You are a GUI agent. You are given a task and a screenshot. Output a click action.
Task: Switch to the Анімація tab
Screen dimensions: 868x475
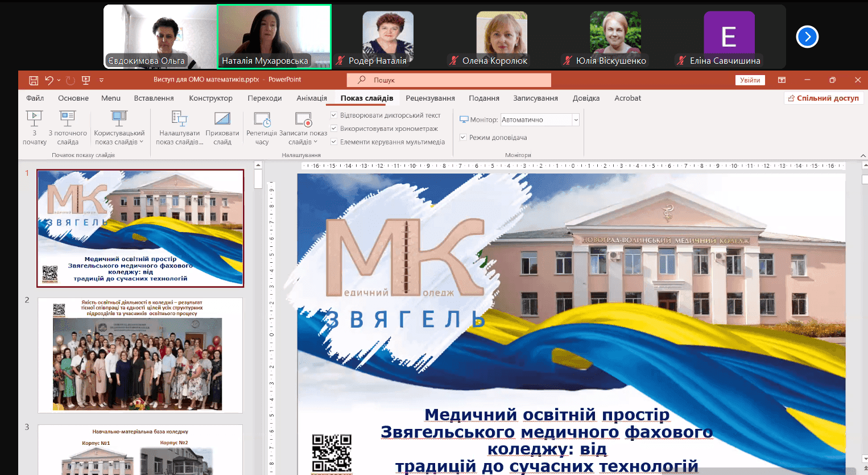click(312, 98)
